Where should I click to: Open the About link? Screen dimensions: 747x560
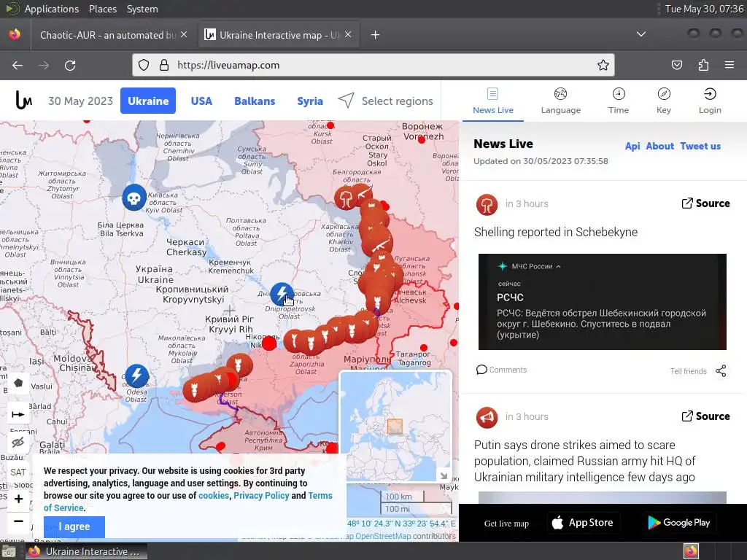coord(659,146)
